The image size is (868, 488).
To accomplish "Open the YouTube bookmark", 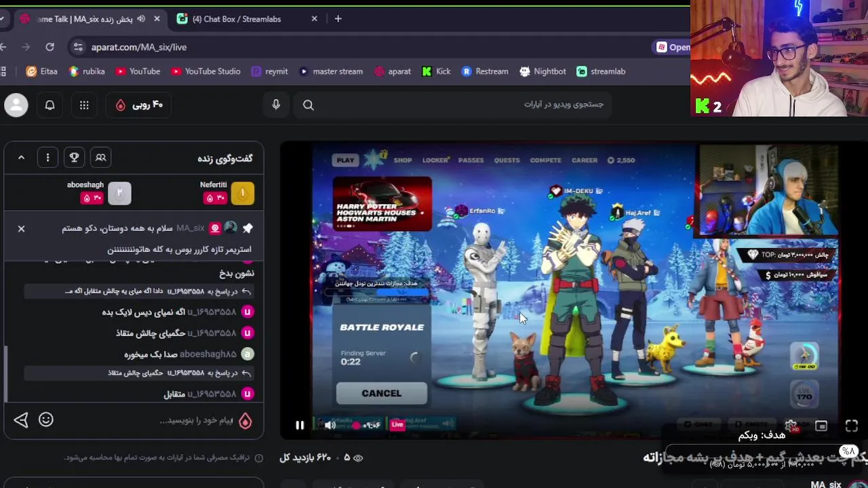I will pos(138,71).
